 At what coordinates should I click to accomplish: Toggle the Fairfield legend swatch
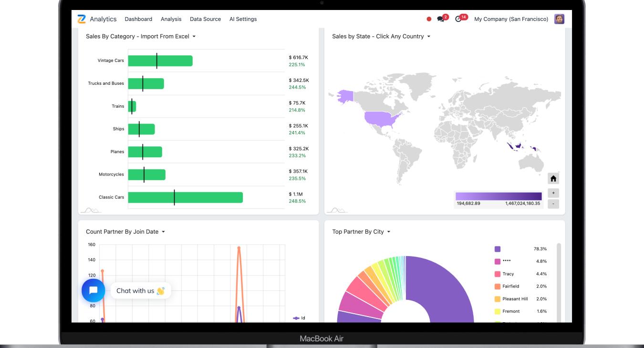(498, 287)
